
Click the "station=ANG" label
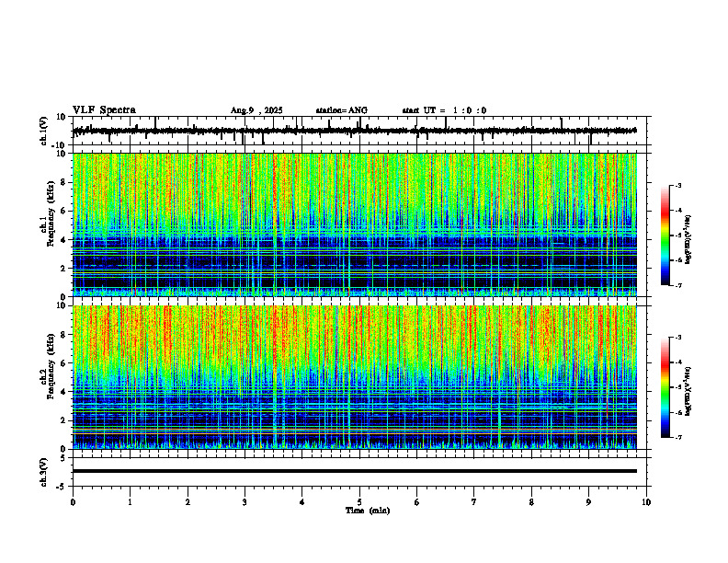pos(342,110)
